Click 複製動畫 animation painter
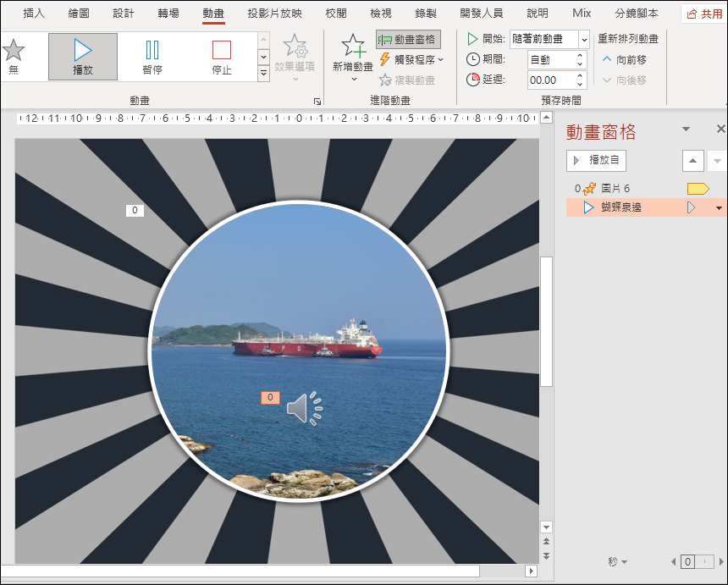The height and width of the screenshot is (585, 728). pyautogui.click(x=407, y=80)
